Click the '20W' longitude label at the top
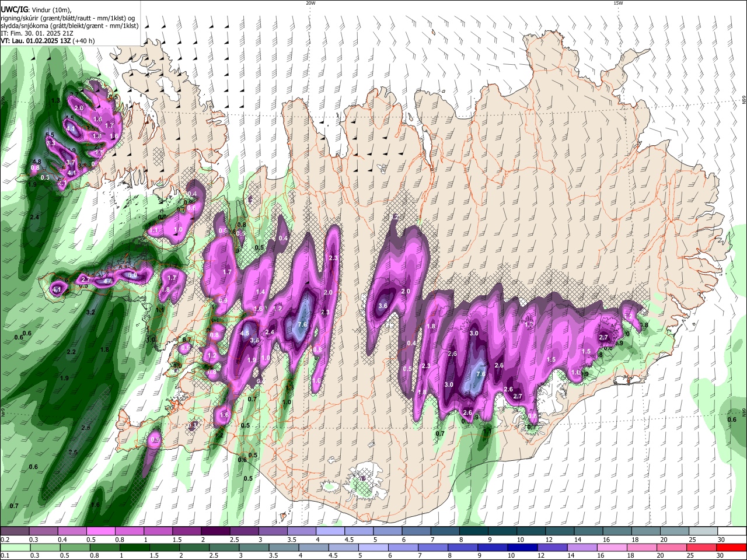747x560 pixels. 310,3
